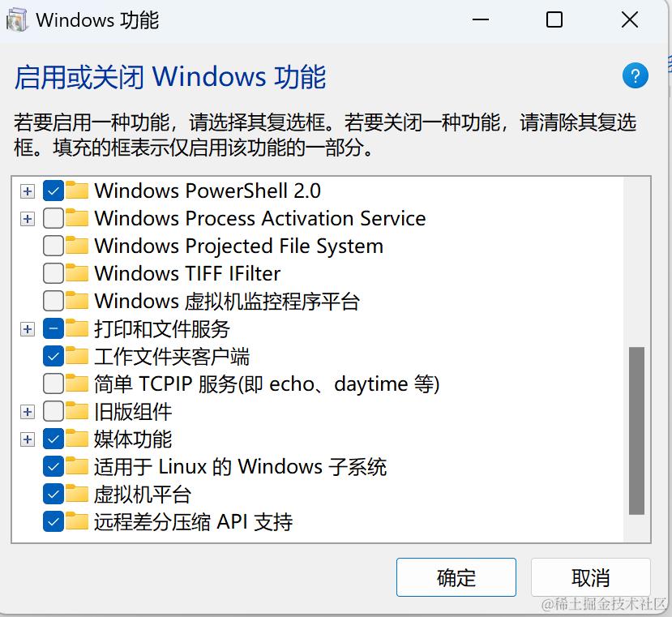
Task: Click folder icon next to 远程差分压缩 API 支持
Action: pos(78,522)
